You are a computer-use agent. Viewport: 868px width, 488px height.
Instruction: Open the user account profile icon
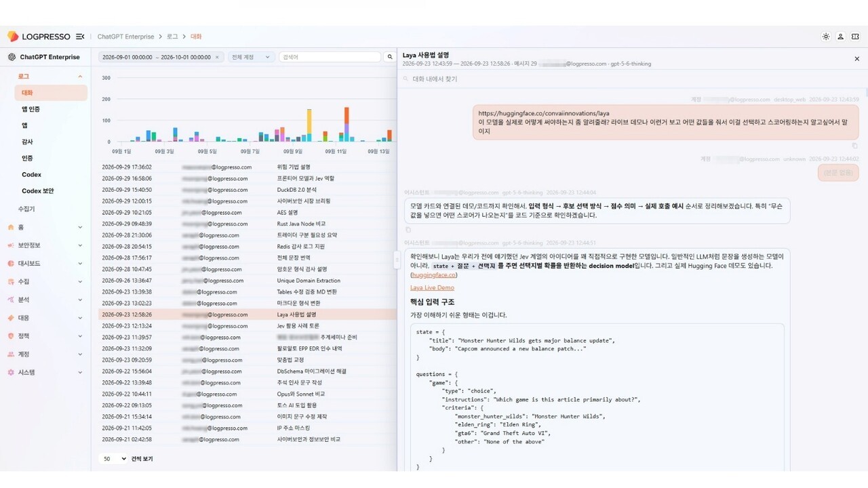(x=840, y=37)
